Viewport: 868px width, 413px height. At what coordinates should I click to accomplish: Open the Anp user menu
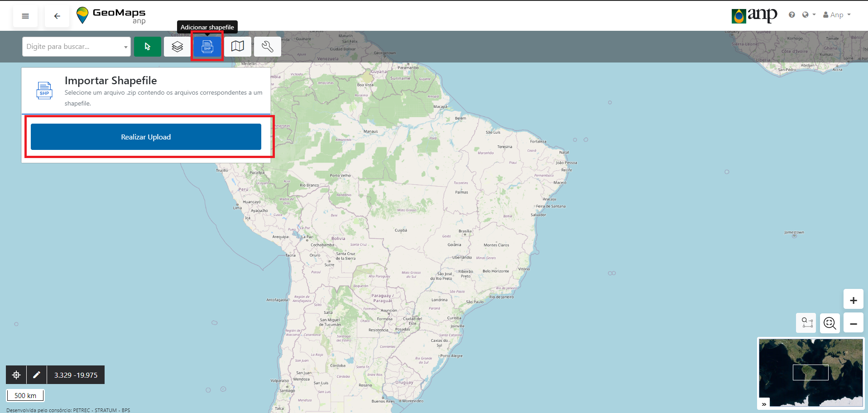[x=837, y=15]
